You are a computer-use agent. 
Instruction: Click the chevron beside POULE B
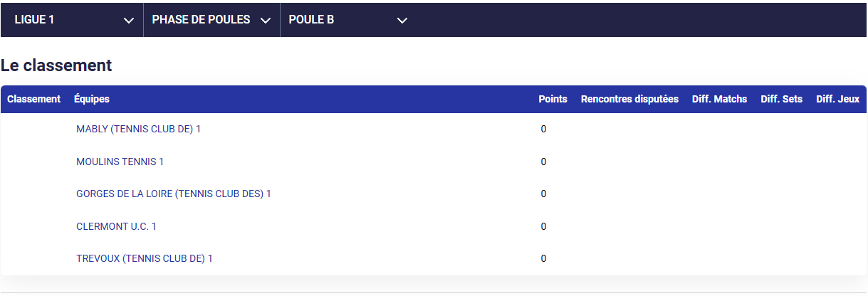click(402, 21)
